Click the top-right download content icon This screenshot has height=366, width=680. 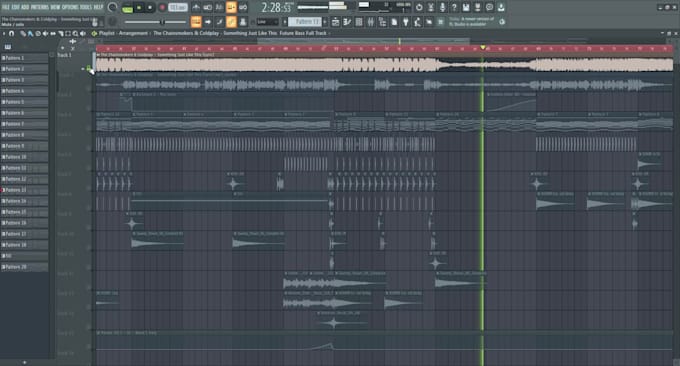click(501, 7)
